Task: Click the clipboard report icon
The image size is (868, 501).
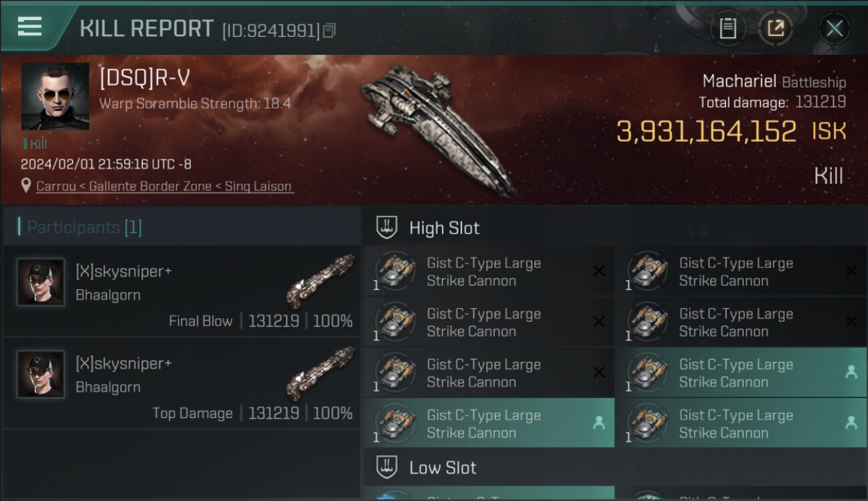Action: (728, 29)
